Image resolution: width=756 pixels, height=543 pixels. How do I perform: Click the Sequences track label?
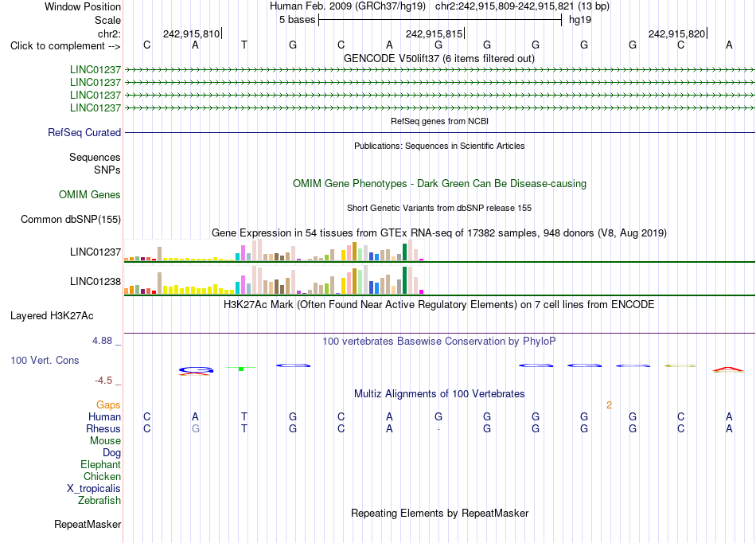point(95,157)
